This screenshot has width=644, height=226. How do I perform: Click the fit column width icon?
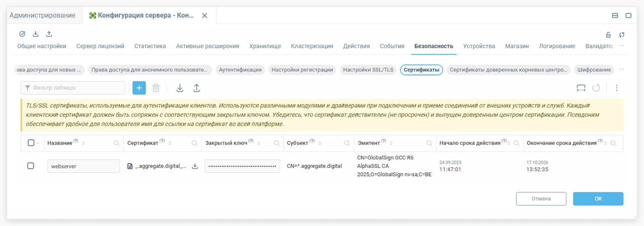coord(581,88)
